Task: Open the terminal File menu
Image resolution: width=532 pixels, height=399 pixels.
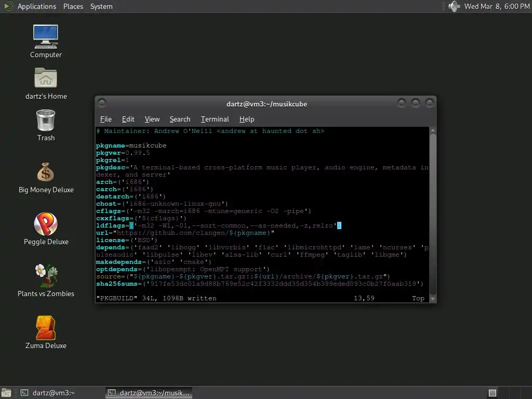Action: [x=106, y=119]
